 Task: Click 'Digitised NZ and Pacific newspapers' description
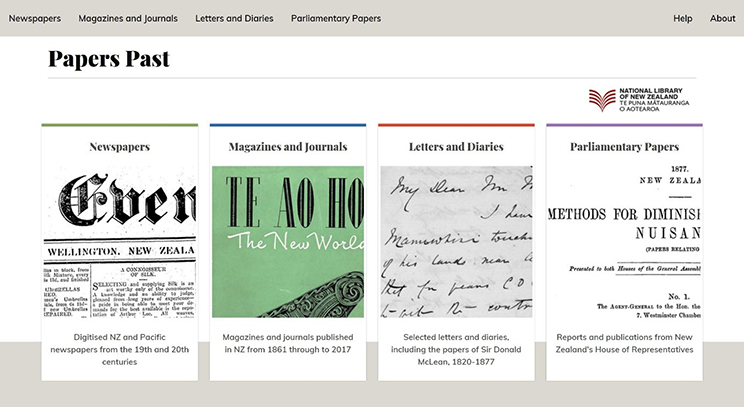point(120,350)
